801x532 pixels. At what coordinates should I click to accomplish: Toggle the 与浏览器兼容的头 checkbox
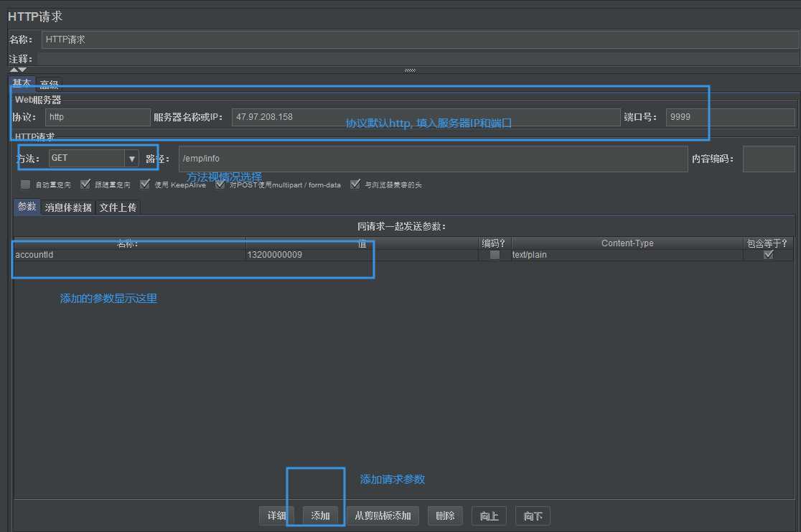point(355,184)
